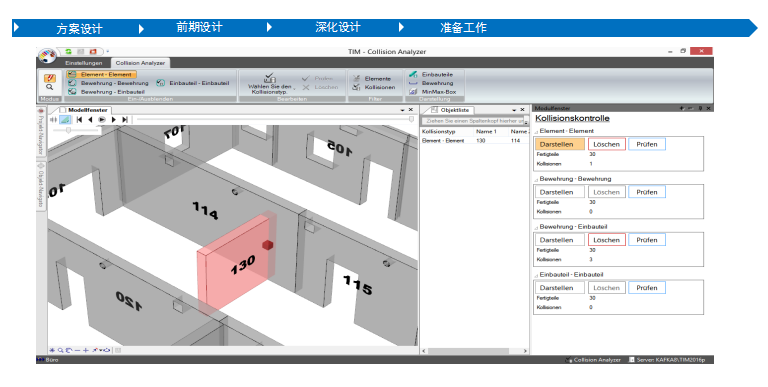Switch to the Einstellungen ribbon tab
Viewport: 768px width, 387px height.
(84, 63)
